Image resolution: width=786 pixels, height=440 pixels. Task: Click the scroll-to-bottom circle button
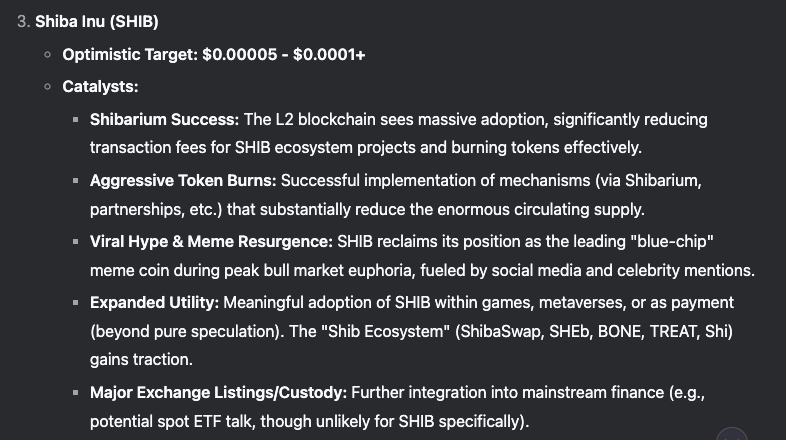(x=732, y=435)
